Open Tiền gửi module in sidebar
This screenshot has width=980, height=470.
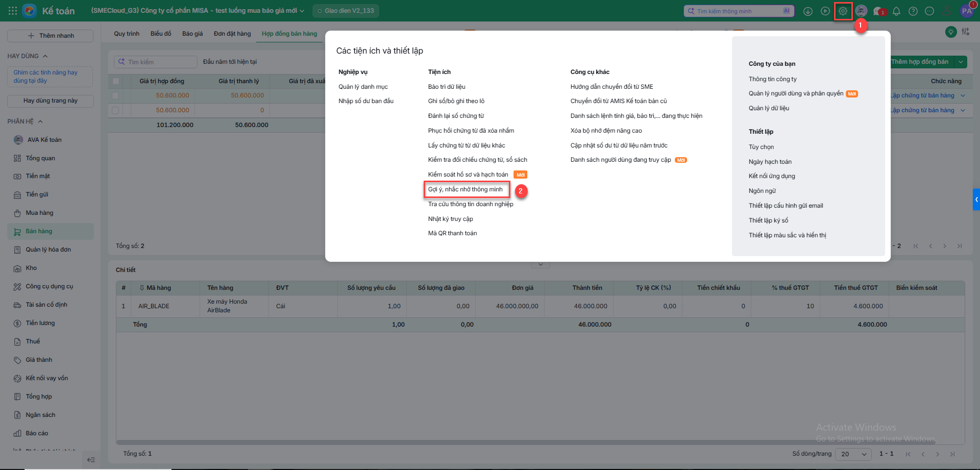(50, 194)
